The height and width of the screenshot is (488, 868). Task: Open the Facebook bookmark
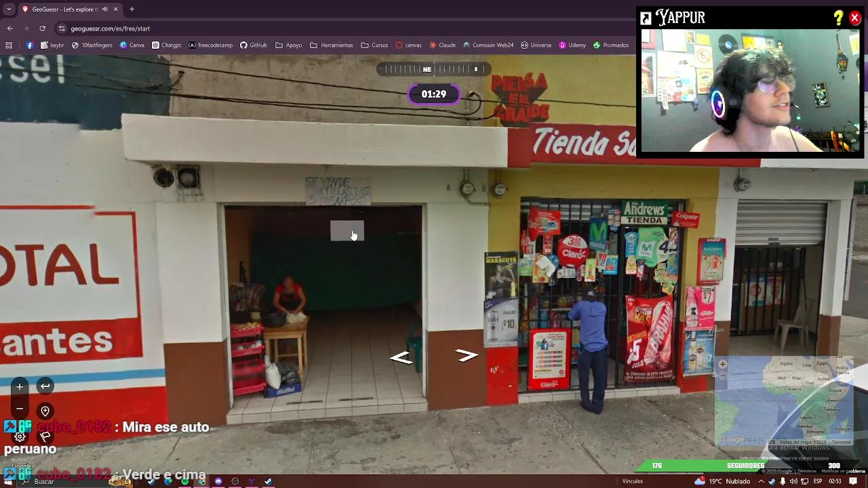tap(30, 45)
